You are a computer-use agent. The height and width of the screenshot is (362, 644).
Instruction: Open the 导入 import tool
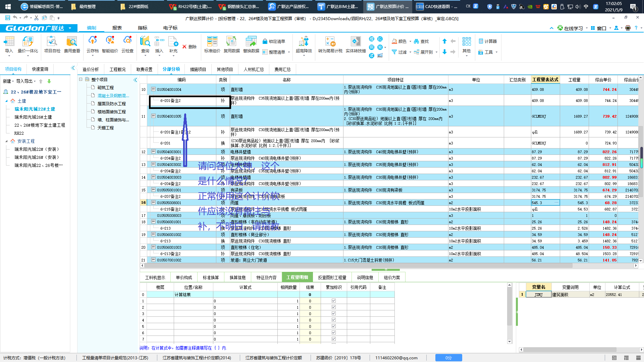coord(9,45)
